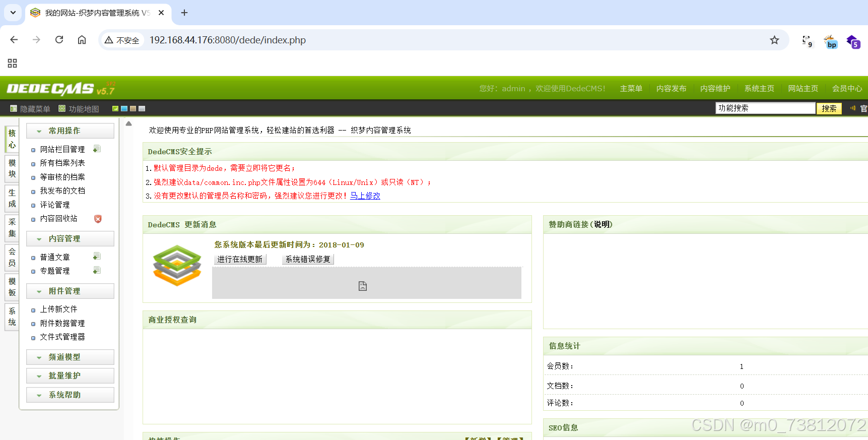
Task: Click the 隐藏菜单 icon in the dark toolbar
Action: pos(14,108)
